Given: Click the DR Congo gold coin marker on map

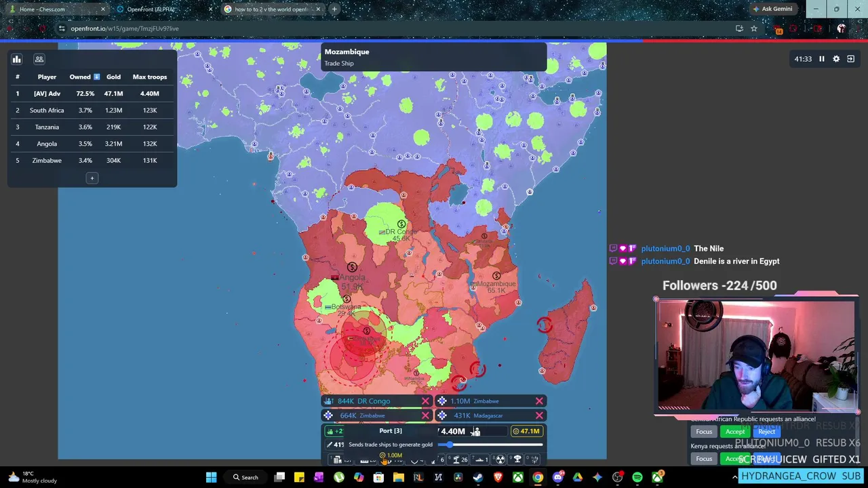Looking at the screenshot, I should [x=401, y=224].
